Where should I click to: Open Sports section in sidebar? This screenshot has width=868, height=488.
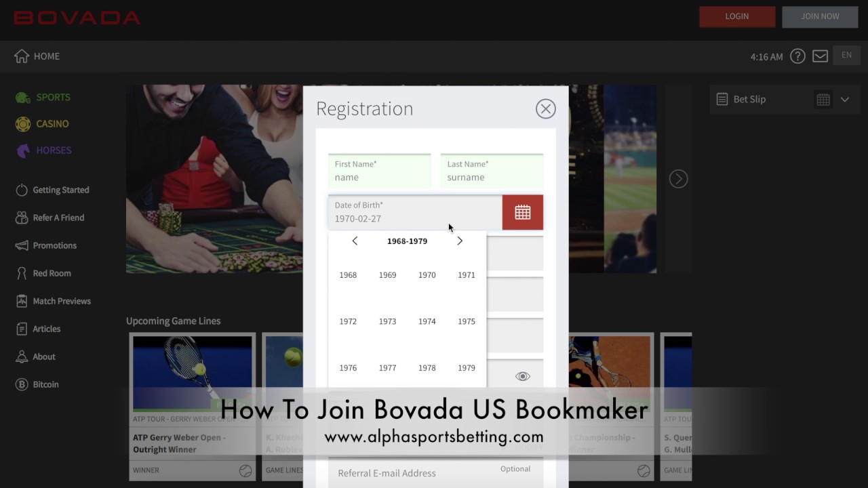pyautogui.click(x=43, y=97)
